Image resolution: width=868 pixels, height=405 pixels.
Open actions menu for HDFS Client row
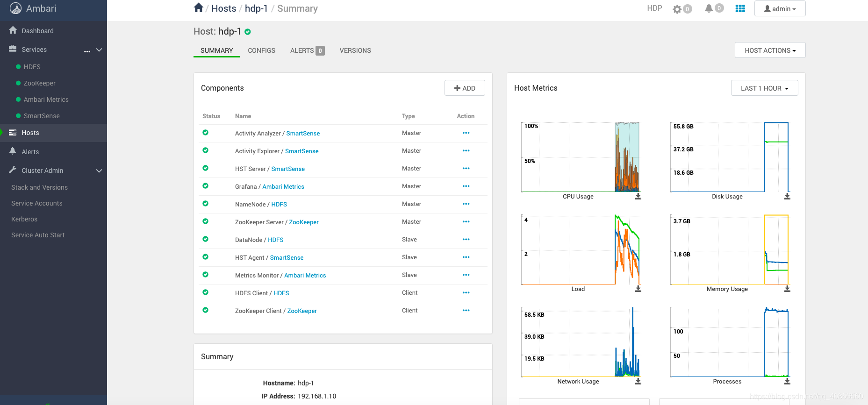pyautogui.click(x=466, y=293)
